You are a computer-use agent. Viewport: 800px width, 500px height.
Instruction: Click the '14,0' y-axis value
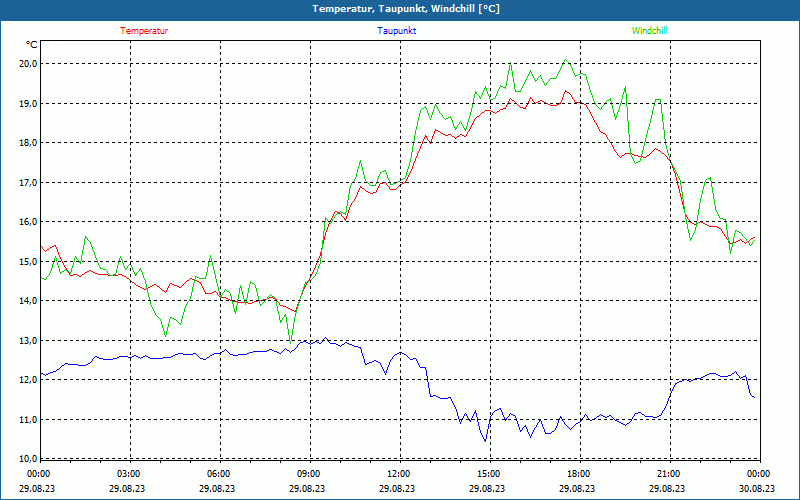(x=29, y=301)
